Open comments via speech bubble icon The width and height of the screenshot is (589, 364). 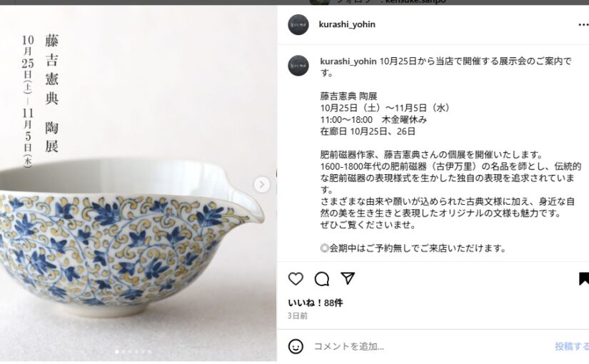tap(322, 279)
